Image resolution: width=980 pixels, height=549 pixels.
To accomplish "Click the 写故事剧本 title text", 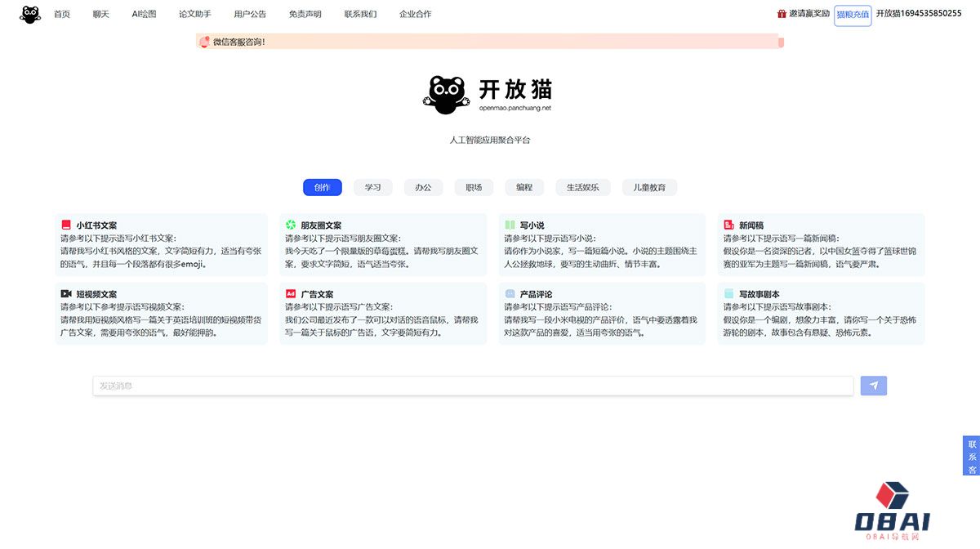I will pos(759,294).
